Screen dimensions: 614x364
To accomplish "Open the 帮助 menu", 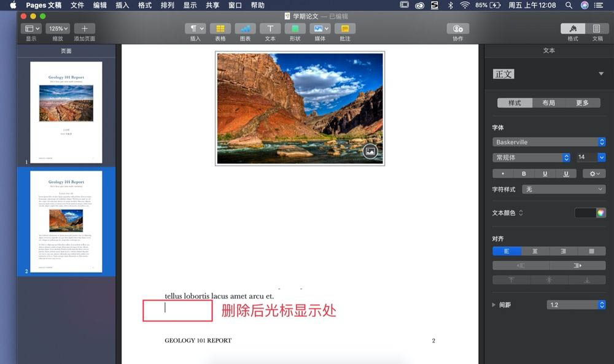I will tap(258, 5).
